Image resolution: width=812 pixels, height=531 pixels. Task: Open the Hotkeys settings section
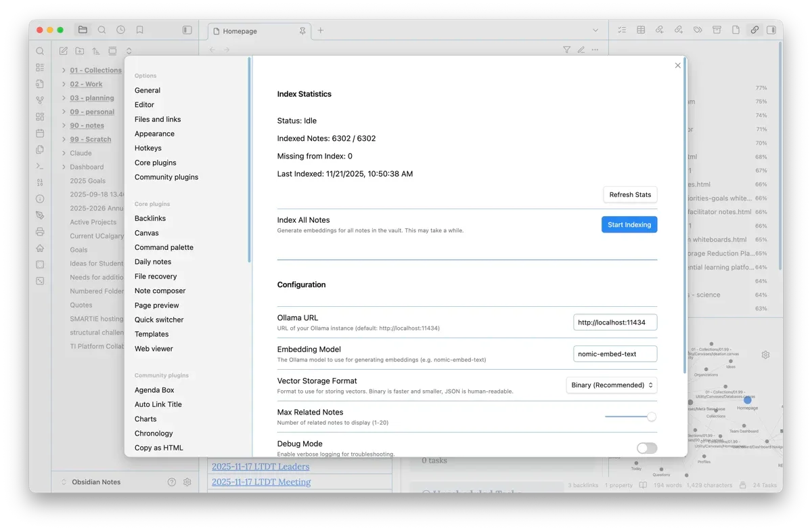point(148,148)
